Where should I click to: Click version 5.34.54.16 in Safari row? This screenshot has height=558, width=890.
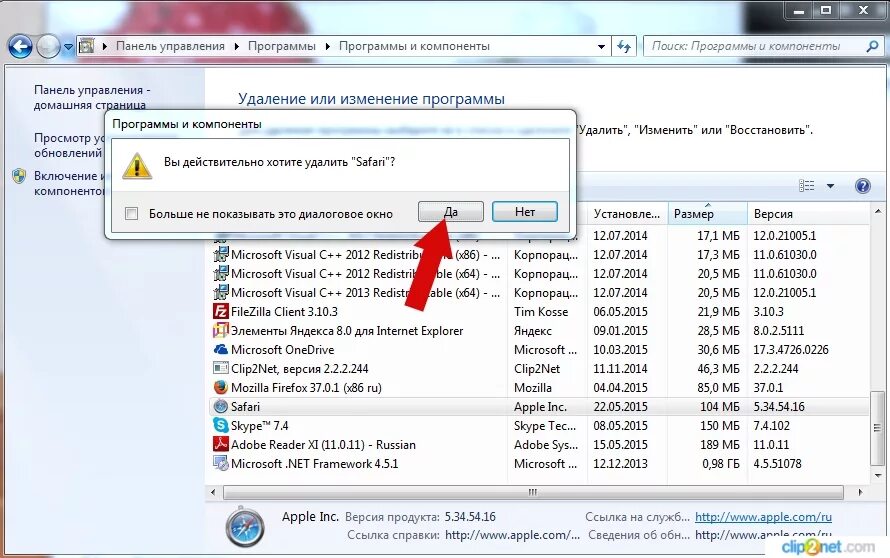tap(779, 406)
